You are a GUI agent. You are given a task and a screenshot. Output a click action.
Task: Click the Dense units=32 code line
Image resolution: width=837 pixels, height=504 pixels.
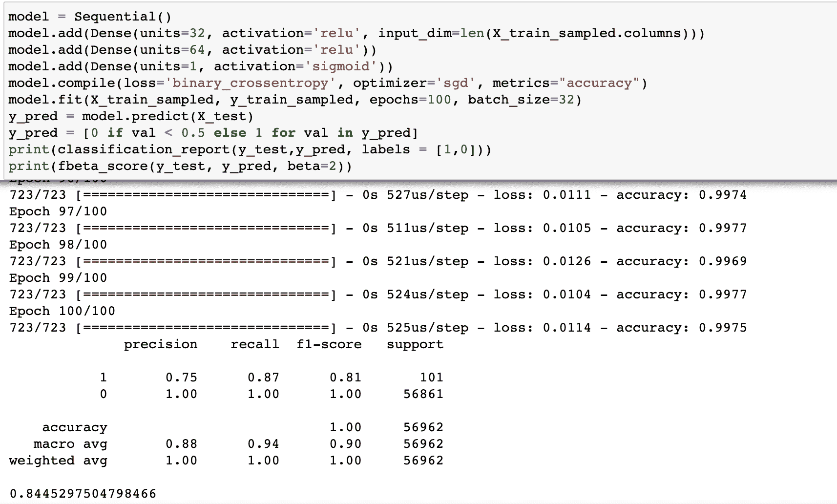pos(356,33)
